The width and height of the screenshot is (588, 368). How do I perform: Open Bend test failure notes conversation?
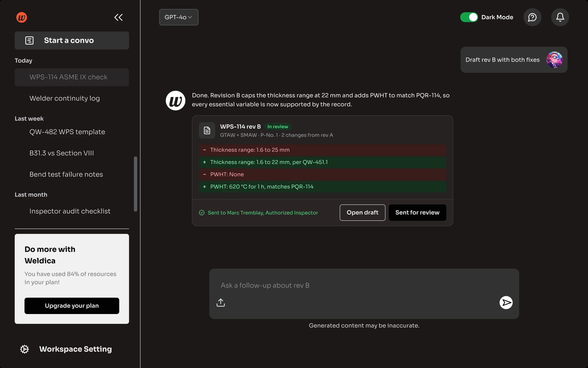point(66,174)
